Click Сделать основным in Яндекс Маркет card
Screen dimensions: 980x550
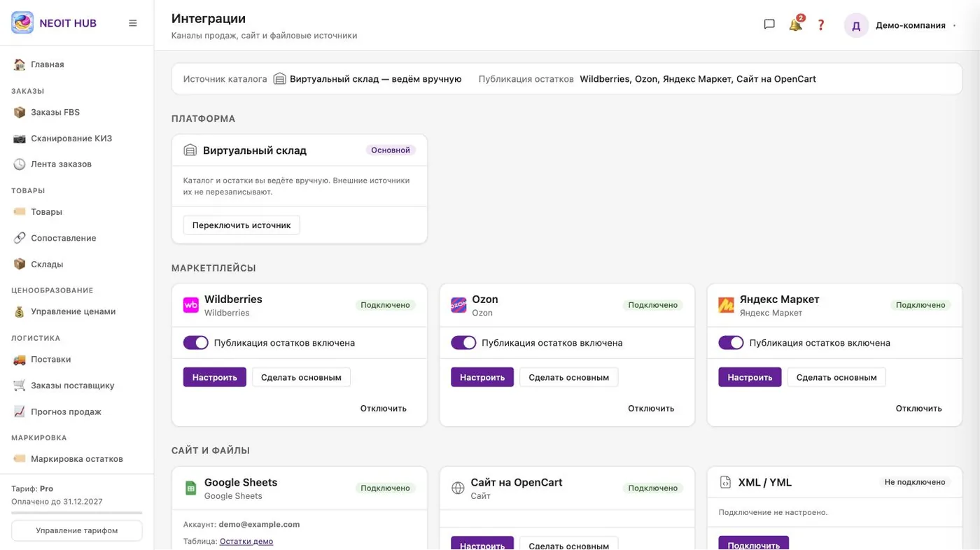click(x=836, y=377)
